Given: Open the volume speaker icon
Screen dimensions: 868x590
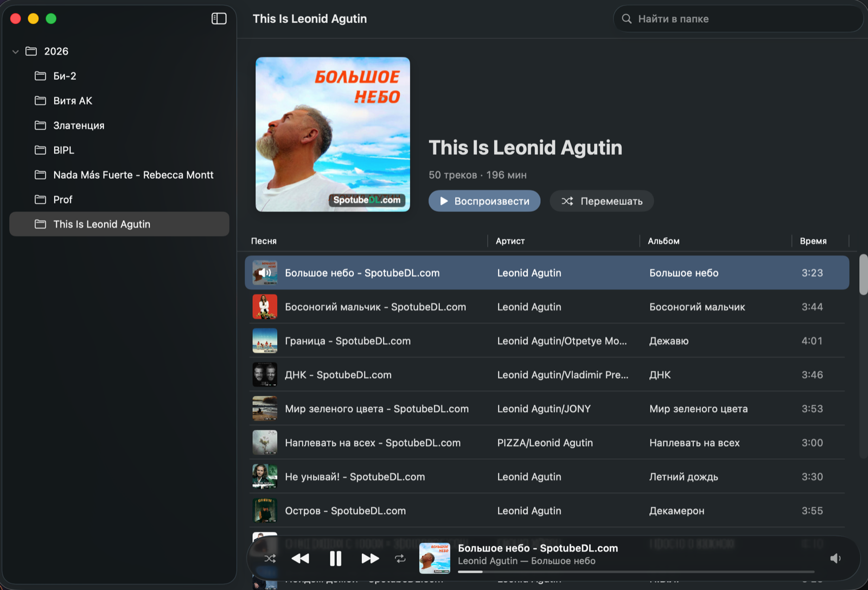Looking at the screenshot, I should pyautogui.click(x=835, y=559).
